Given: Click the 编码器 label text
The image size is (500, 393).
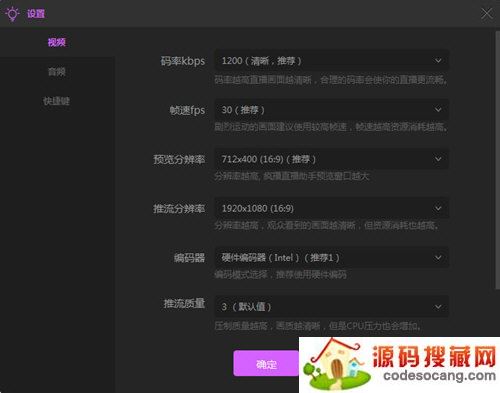Looking at the screenshot, I should coord(189,258).
